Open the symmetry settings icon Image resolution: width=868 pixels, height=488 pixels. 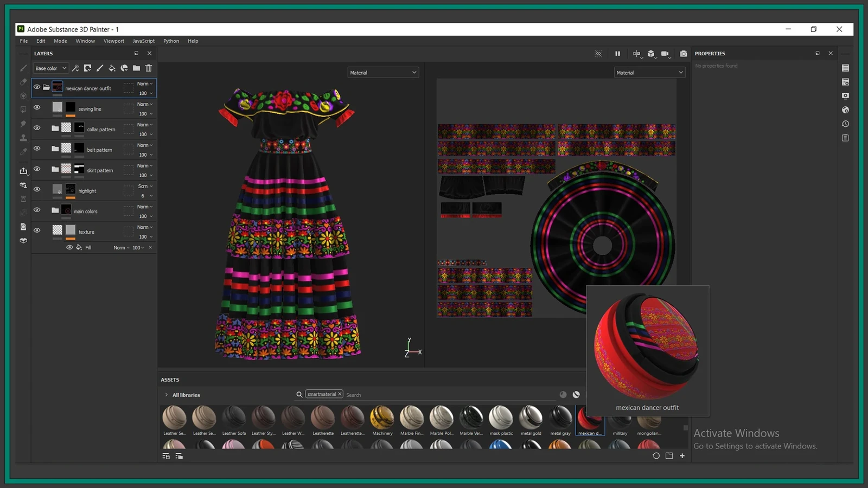[637, 54]
